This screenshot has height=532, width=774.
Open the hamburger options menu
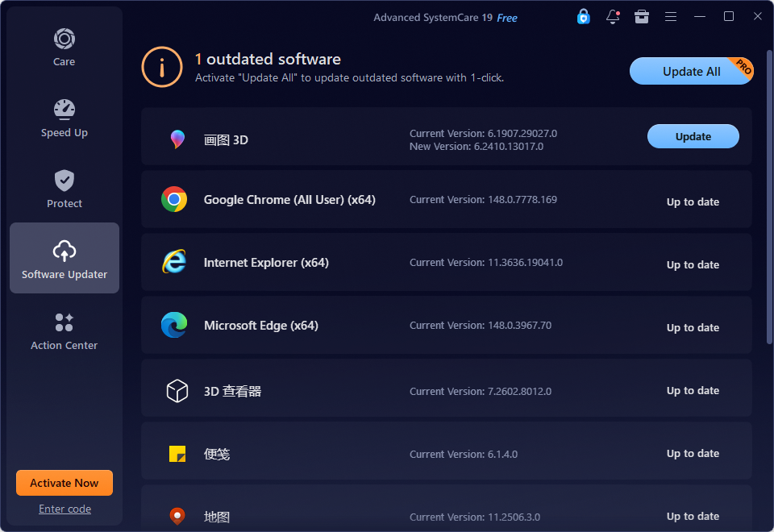[x=670, y=16]
